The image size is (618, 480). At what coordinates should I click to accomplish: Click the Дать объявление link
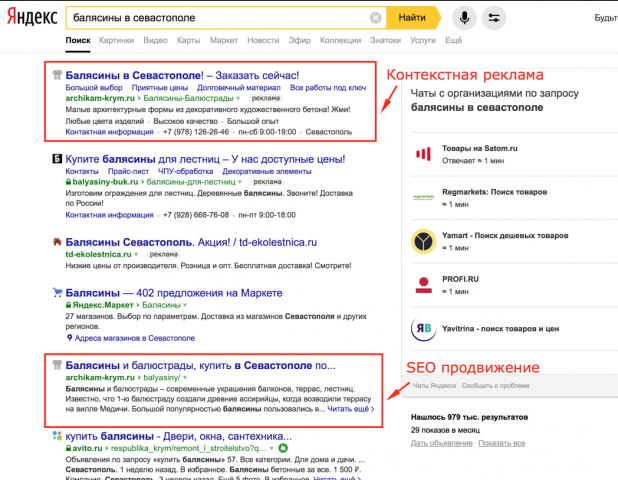pos(441,443)
